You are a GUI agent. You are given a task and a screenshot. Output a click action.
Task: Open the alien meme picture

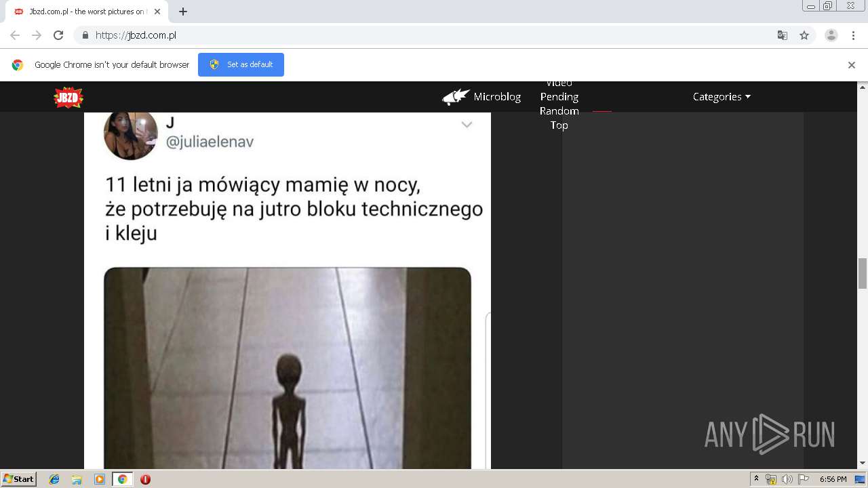288,368
